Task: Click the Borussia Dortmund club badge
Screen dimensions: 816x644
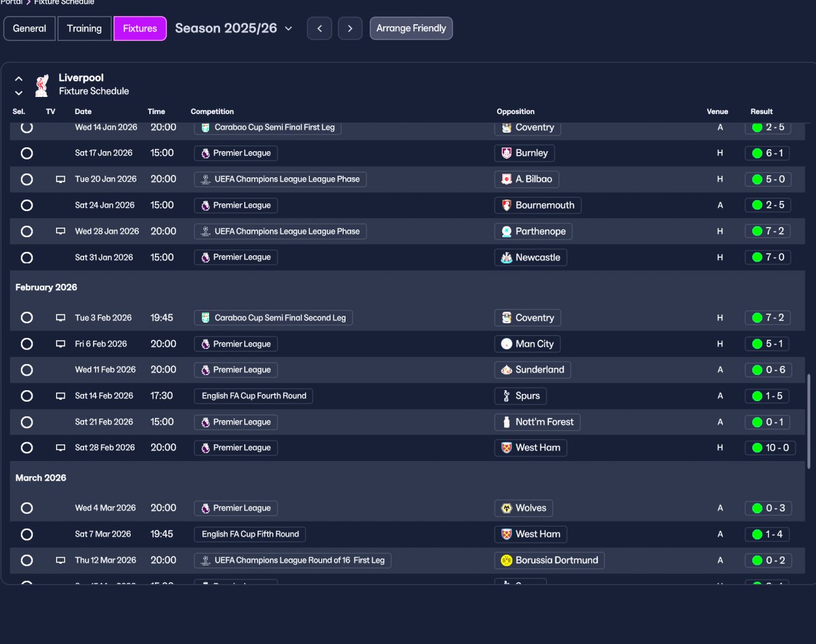Action: click(507, 560)
